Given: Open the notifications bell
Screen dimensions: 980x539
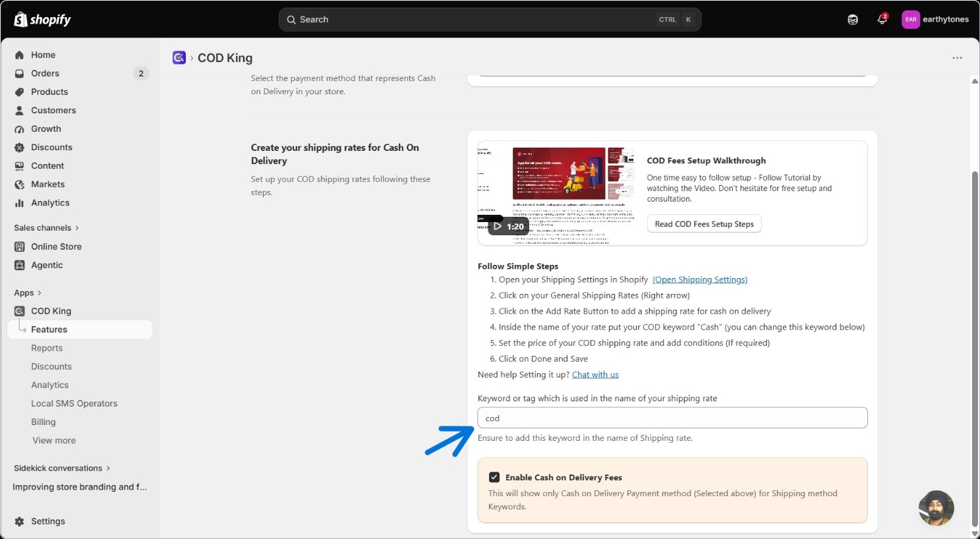Looking at the screenshot, I should 882,20.
